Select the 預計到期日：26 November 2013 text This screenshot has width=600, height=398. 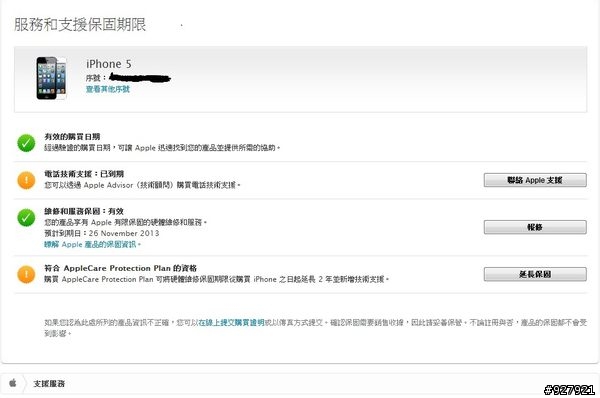[101, 233]
